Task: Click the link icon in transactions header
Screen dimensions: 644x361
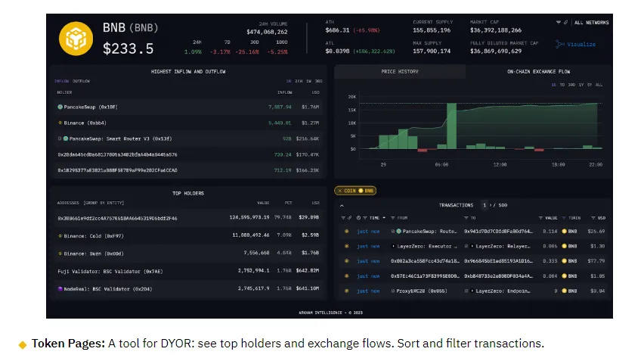Action: point(349,218)
